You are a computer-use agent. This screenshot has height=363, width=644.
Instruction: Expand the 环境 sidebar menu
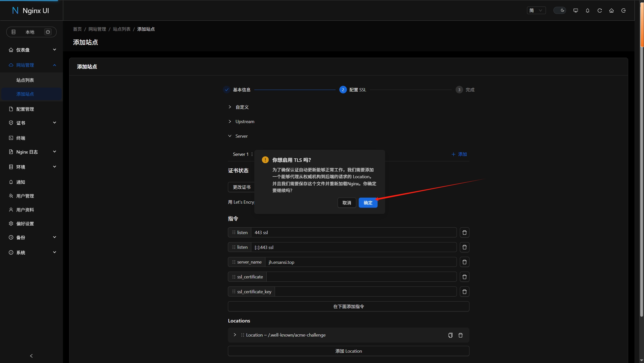tap(31, 167)
